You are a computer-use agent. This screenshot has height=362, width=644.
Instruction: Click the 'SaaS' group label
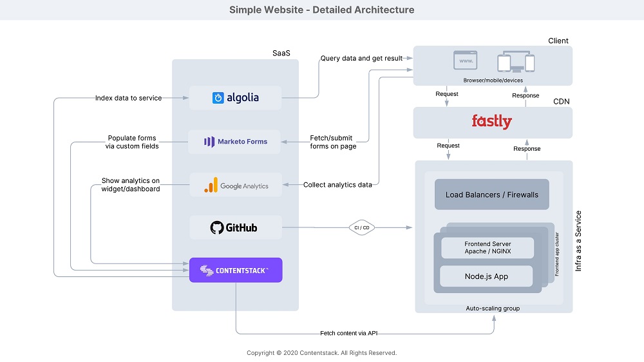point(281,53)
